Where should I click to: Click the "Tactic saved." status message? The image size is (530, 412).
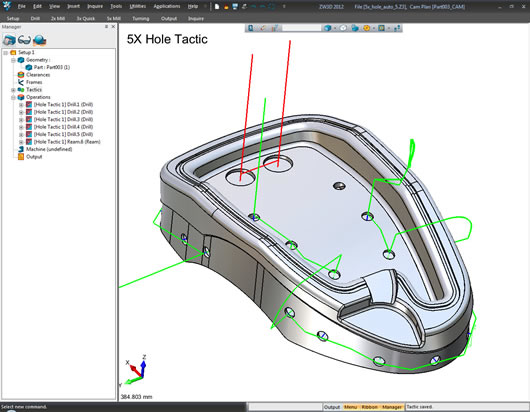pyautogui.click(x=419, y=407)
